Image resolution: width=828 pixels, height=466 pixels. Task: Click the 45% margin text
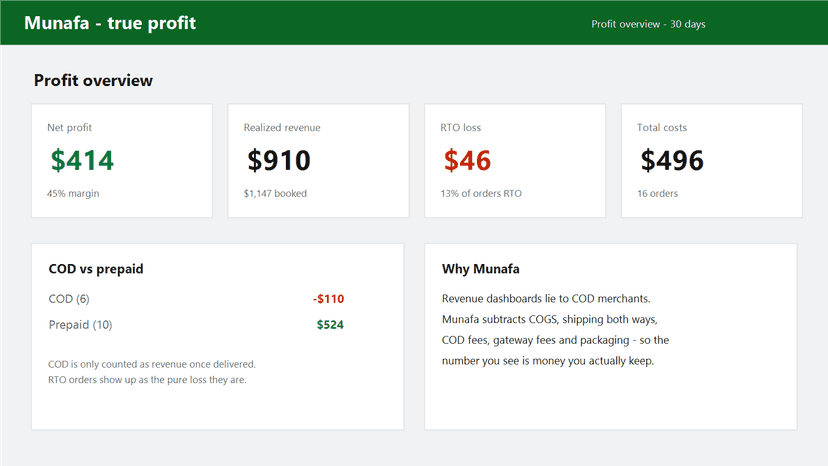coord(73,193)
